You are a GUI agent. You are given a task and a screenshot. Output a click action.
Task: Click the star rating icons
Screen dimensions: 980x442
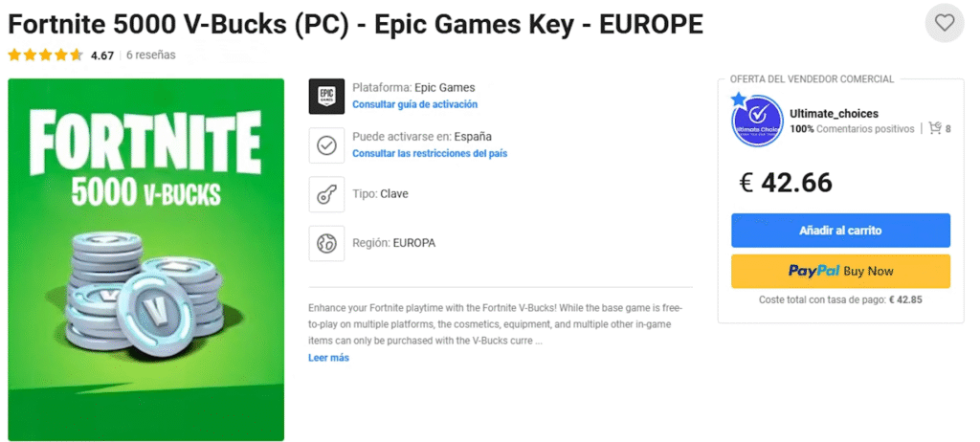click(x=45, y=55)
